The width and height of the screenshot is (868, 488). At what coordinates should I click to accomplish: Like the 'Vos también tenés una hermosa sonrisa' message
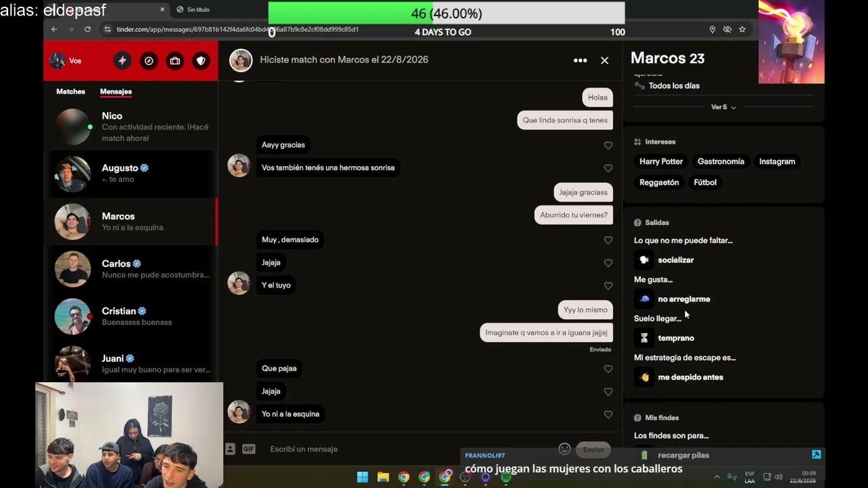608,168
